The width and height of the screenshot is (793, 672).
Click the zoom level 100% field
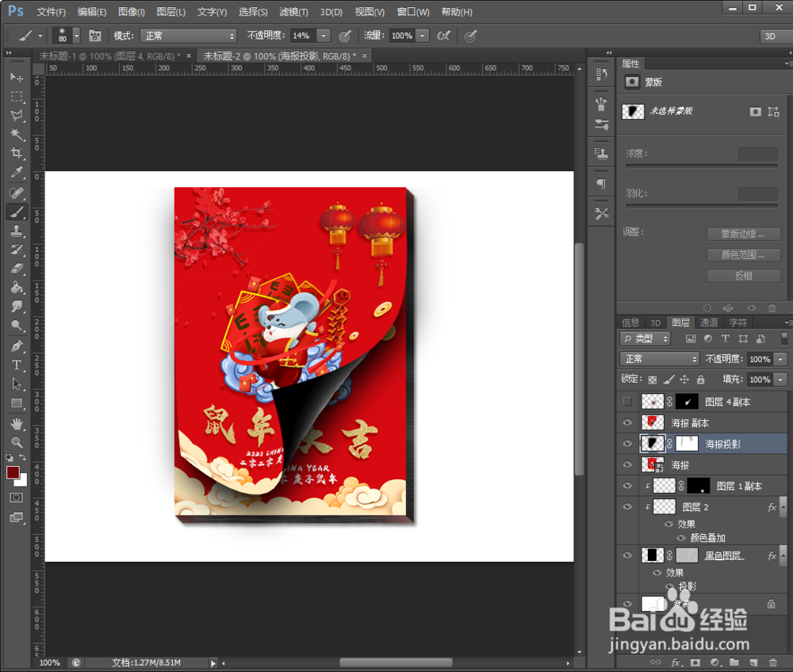[50, 662]
